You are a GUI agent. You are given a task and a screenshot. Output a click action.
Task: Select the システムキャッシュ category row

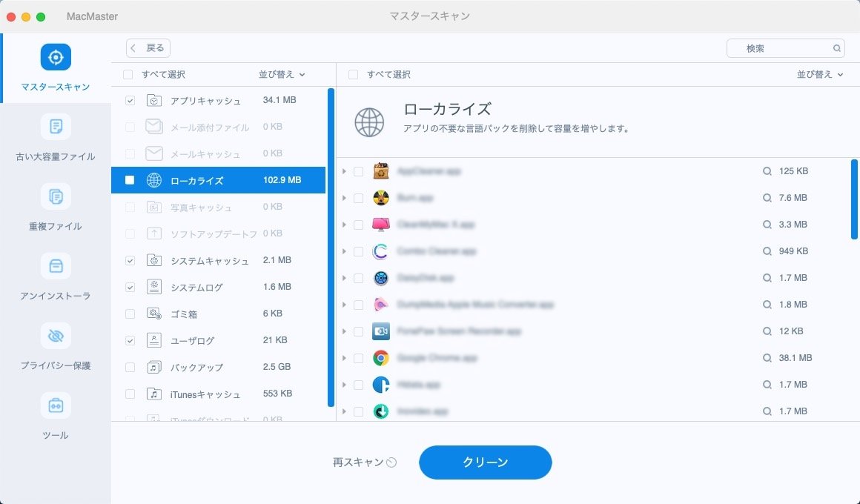tap(218, 260)
